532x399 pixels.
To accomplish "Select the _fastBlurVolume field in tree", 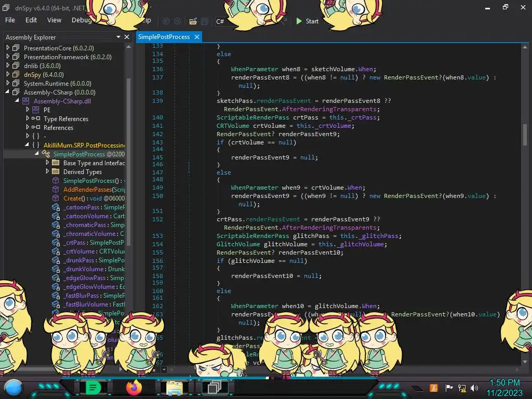I will 94,304.
